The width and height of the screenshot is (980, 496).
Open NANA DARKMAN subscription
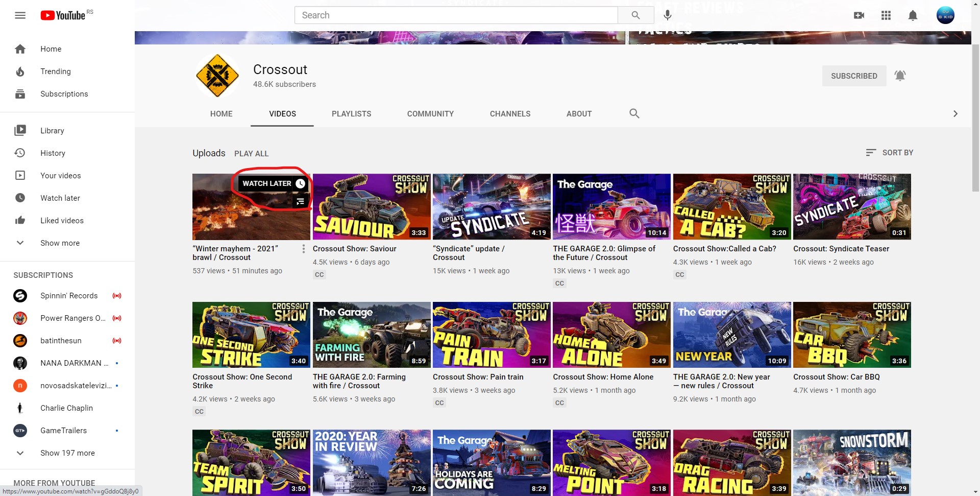point(67,363)
